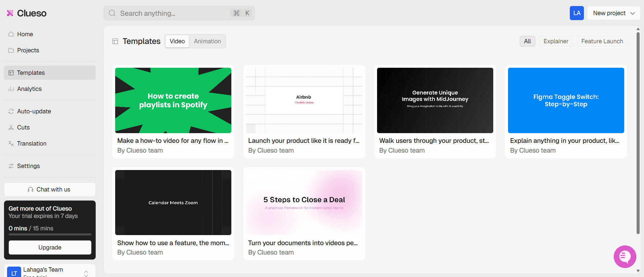
Task: Click 'Turn your documents into videos' title
Action: point(303,243)
